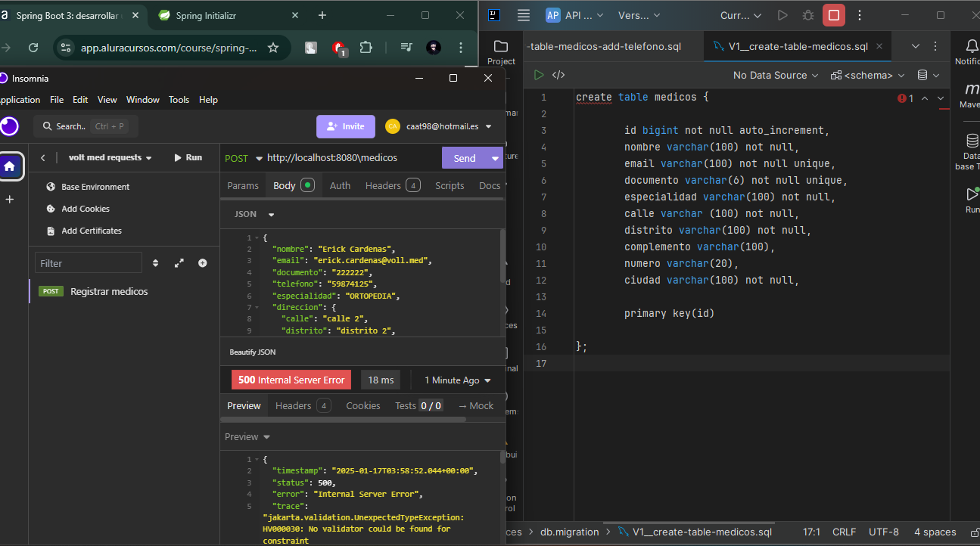The image size is (980, 546).
Task: Execute the SQL script with the green play icon
Action: click(539, 75)
